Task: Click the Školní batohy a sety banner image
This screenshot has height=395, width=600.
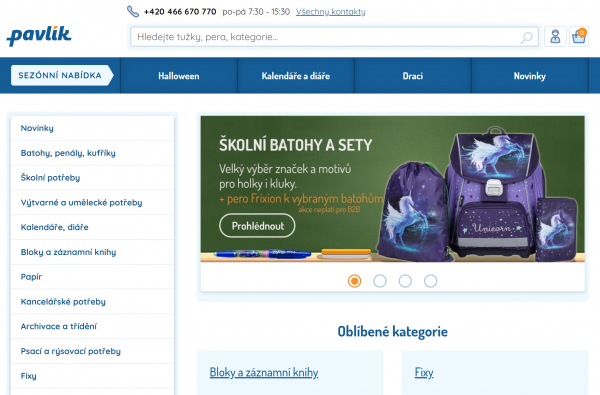Action: pyautogui.click(x=393, y=189)
